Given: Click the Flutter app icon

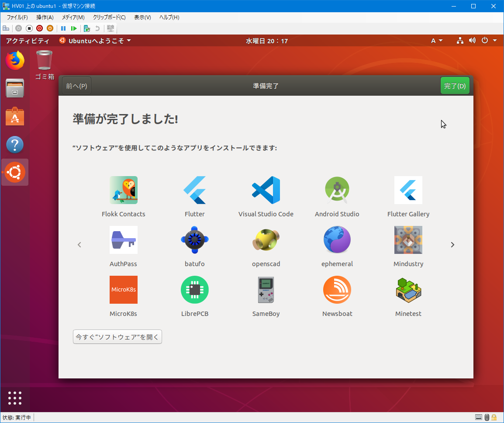Looking at the screenshot, I should point(194,190).
